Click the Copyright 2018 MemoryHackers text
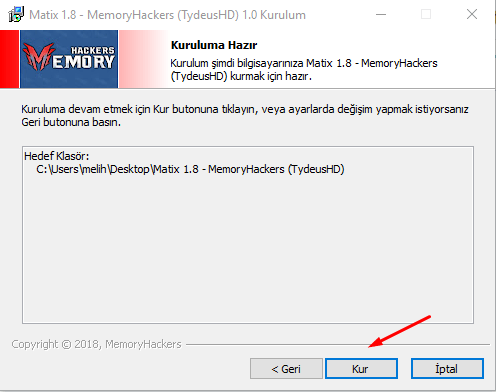 point(96,344)
